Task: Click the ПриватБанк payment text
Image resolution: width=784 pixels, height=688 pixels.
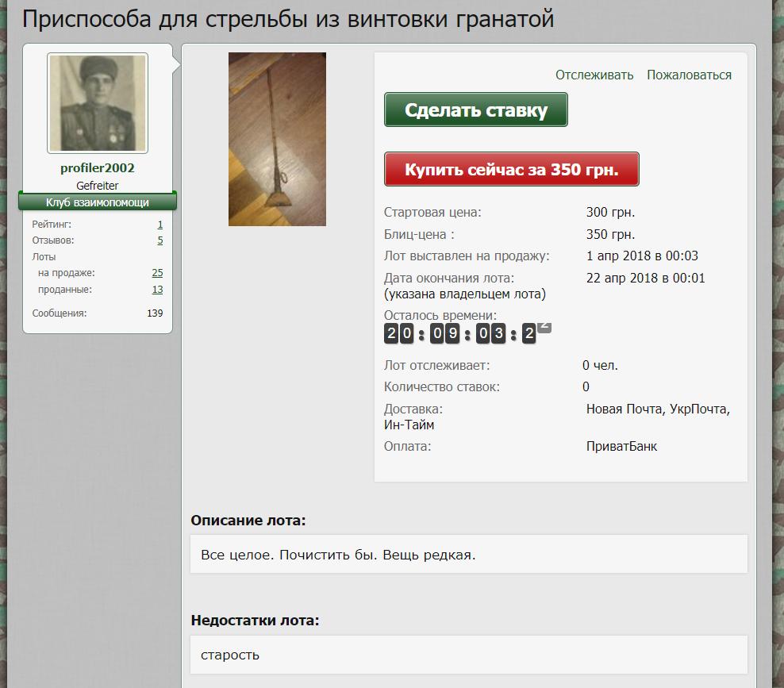Action: 621,447
